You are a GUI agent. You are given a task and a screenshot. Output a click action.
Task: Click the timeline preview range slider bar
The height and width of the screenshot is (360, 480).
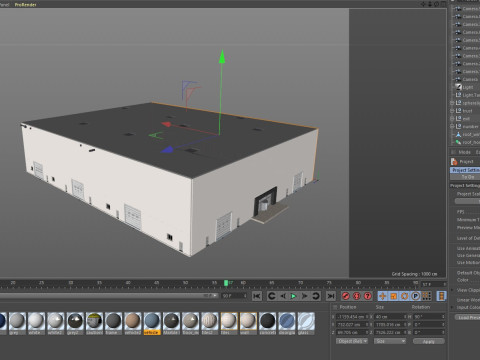[108, 295]
